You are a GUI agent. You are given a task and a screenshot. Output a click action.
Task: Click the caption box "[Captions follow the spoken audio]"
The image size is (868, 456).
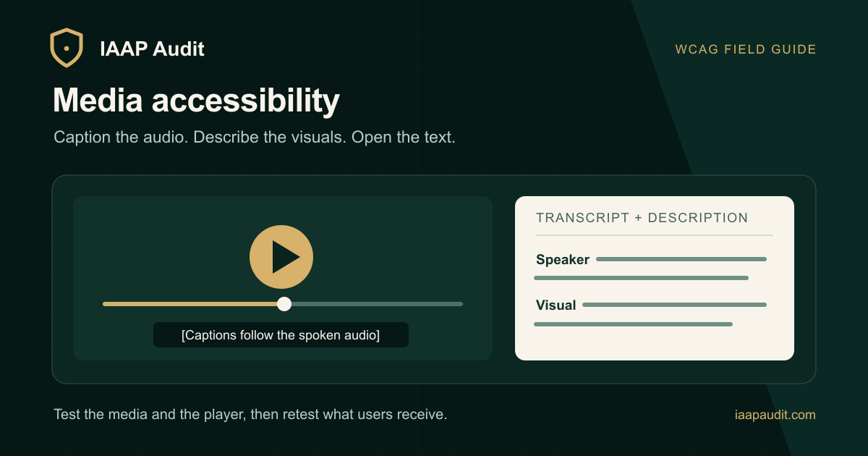click(281, 335)
